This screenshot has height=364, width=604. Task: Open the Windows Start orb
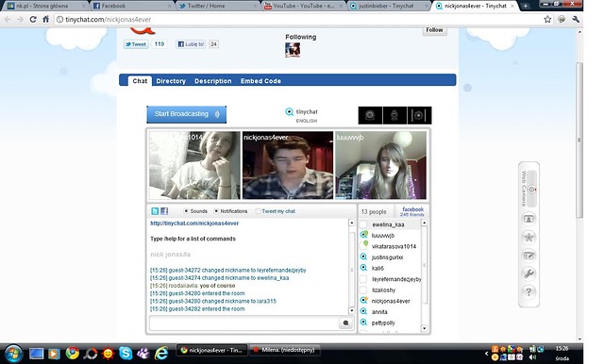point(13,353)
